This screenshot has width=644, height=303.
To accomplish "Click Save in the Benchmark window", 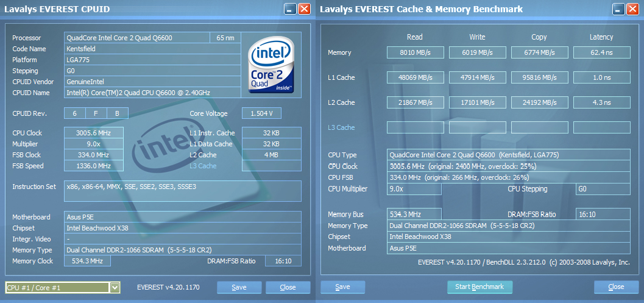I will [x=342, y=287].
